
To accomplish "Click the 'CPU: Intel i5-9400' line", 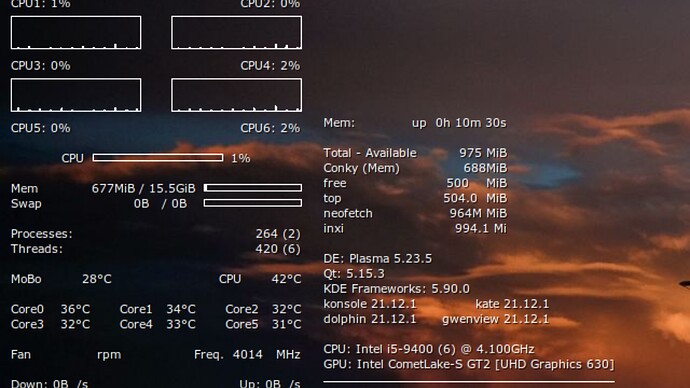I will tap(429, 349).
